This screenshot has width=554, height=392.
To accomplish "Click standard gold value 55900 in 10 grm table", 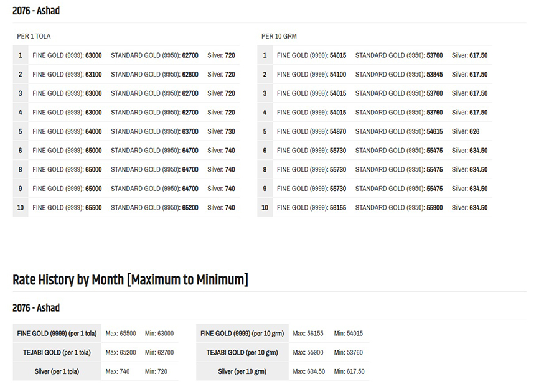I will [x=434, y=208].
